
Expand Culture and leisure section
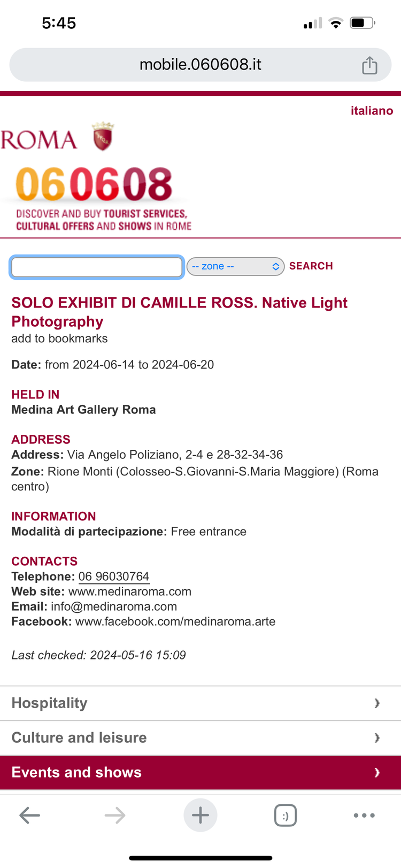coord(200,738)
